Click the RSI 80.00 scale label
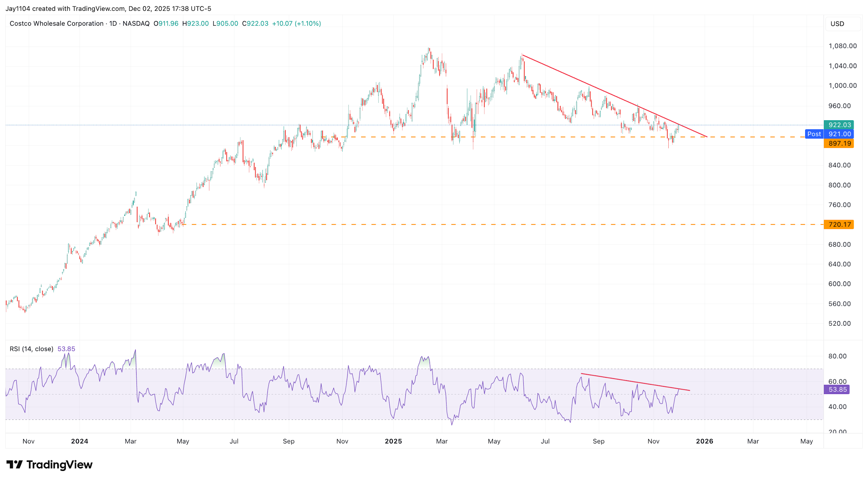The image size is (868, 481). (x=837, y=356)
